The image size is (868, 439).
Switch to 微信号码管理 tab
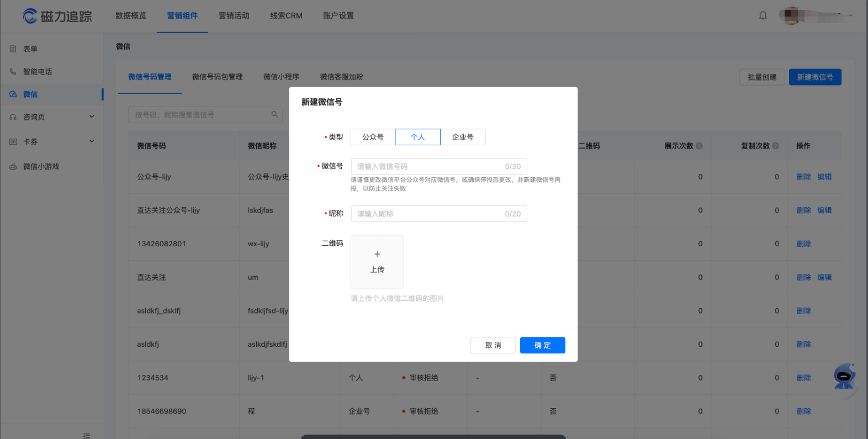150,77
